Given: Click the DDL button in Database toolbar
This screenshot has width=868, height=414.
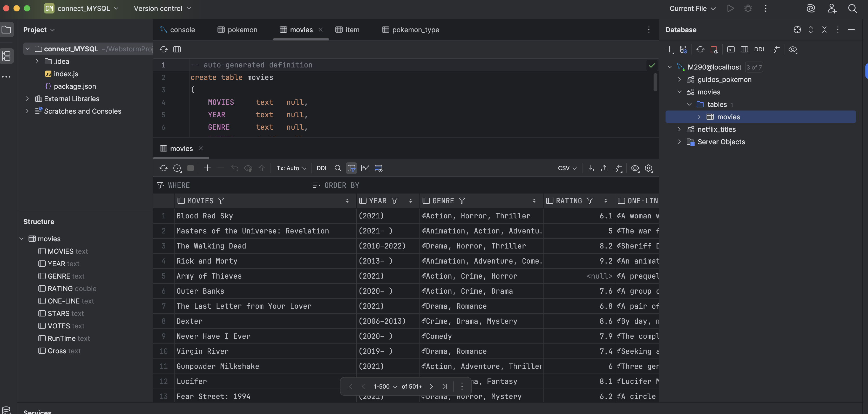Looking at the screenshot, I should [759, 49].
